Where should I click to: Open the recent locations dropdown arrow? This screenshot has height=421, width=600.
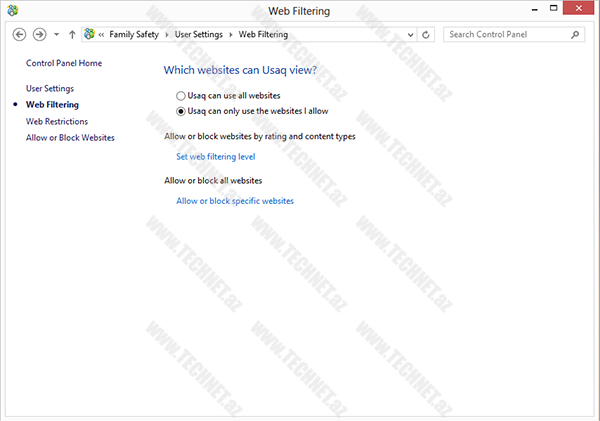56,34
